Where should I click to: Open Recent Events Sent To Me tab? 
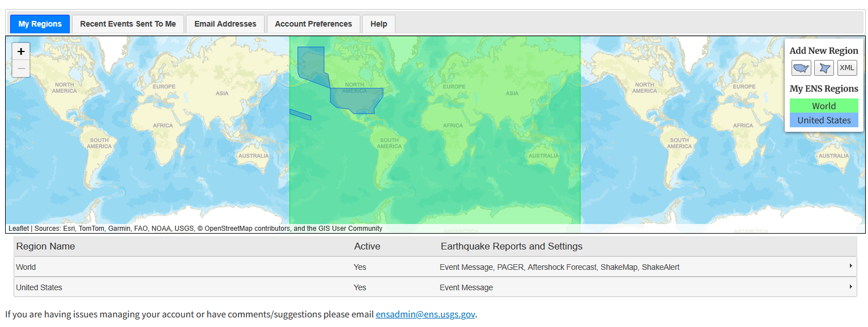pos(128,24)
